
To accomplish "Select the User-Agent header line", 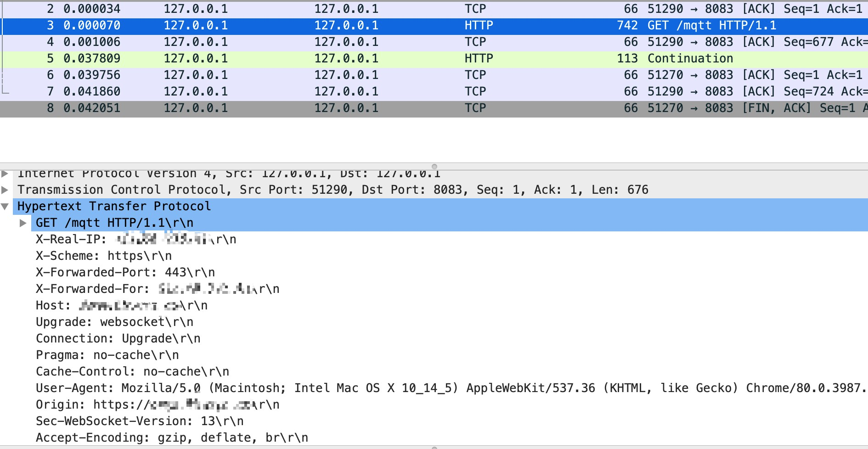I will [x=452, y=388].
